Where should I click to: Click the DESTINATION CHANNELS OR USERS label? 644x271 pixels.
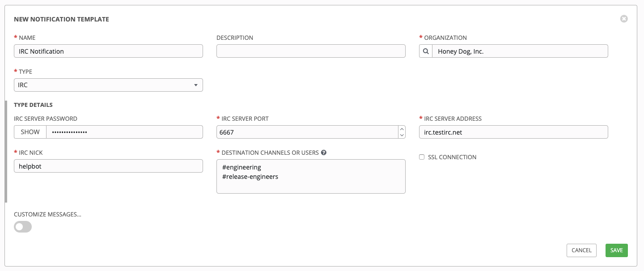pos(270,152)
